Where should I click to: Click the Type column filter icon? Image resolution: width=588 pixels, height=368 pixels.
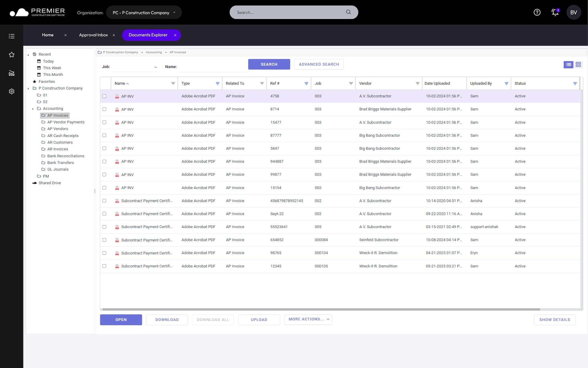217,83
